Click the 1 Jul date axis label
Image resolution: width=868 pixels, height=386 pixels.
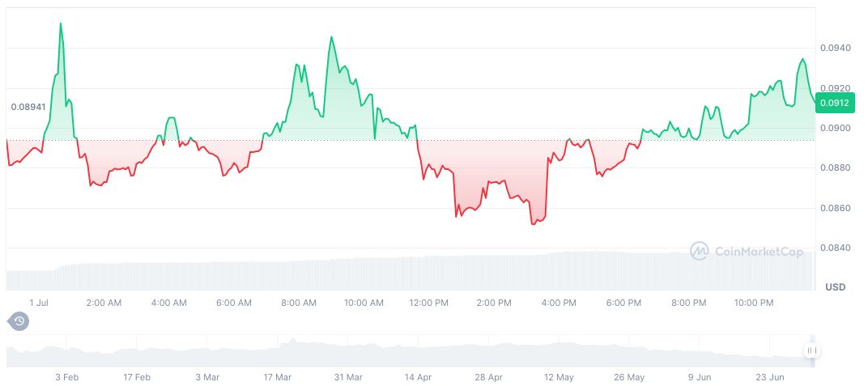(x=39, y=303)
